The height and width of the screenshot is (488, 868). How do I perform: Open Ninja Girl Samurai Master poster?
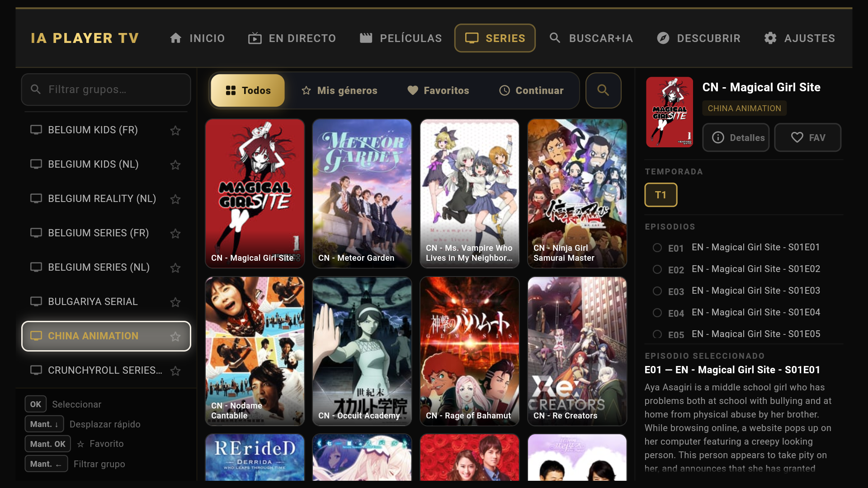[577, 193]
